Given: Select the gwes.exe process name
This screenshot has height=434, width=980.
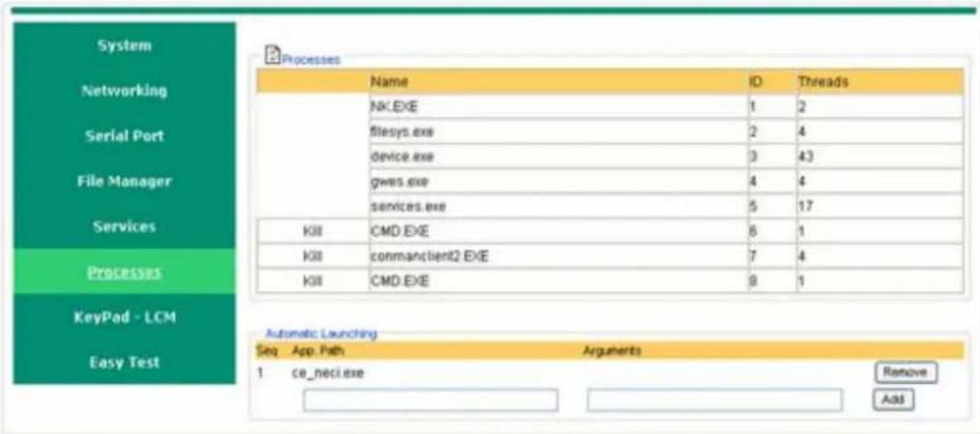Looking at the screenshot, I should pos(399,182).
